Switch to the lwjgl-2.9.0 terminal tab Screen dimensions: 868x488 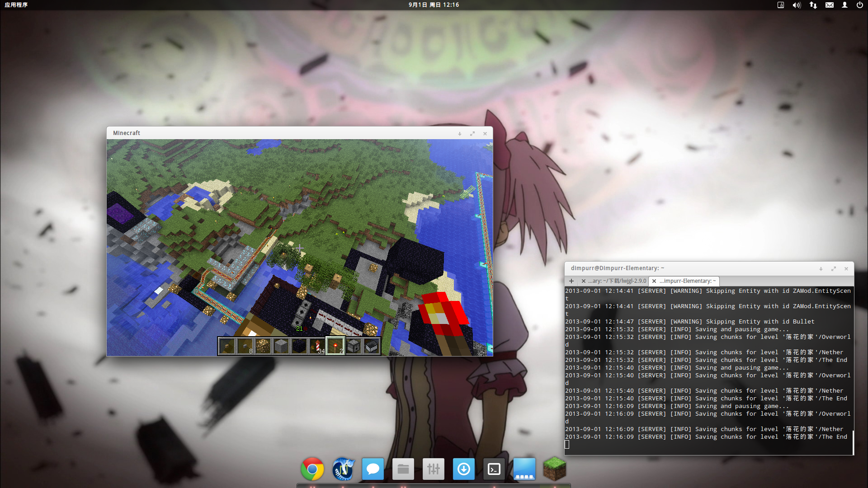(x=617, y=281)
